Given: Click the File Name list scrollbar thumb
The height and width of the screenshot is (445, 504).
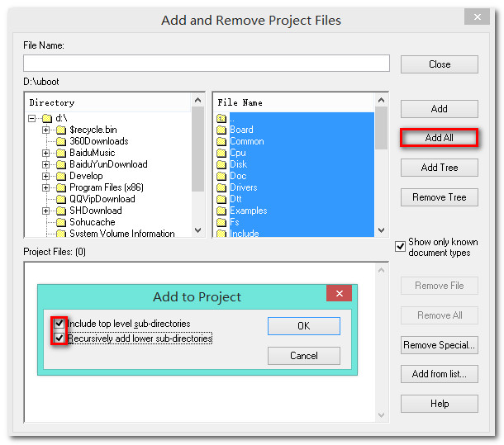Looking at the screenshot, I should coord(381,128).
